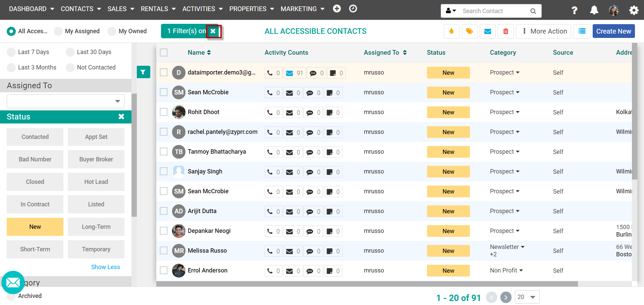The image size is (644, 305).
Task: Open the settings gear icon
Action: coord(634,10)
